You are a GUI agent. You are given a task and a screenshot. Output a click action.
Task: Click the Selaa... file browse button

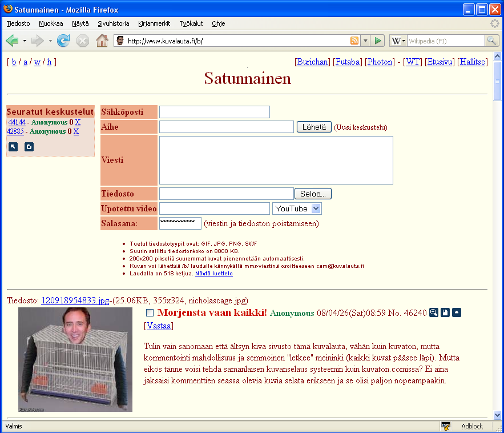click(x=313, y=194)
